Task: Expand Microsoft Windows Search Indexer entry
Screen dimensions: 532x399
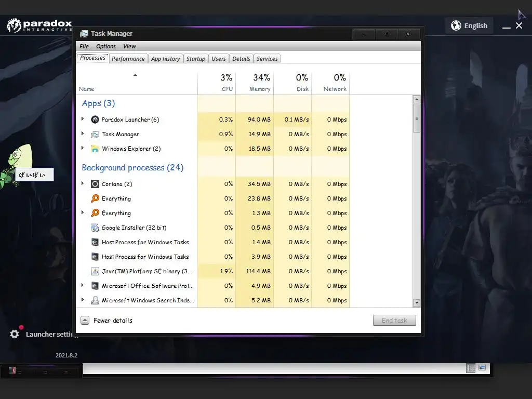Action: (83, 300)
